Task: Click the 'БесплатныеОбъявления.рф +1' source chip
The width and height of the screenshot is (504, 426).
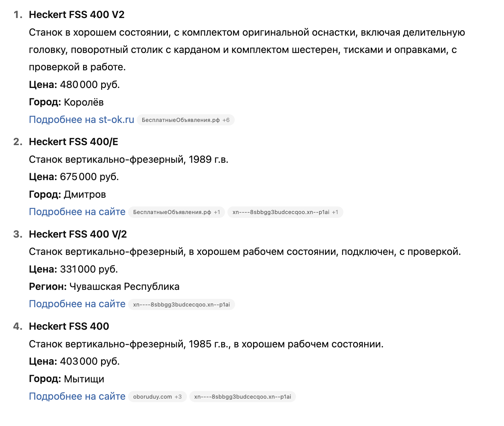Action: point(177,212)
